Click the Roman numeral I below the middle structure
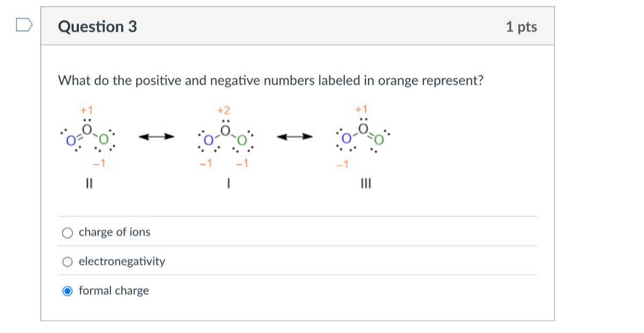Viewport: 644px width, 333px height. (x=229, y=183)
